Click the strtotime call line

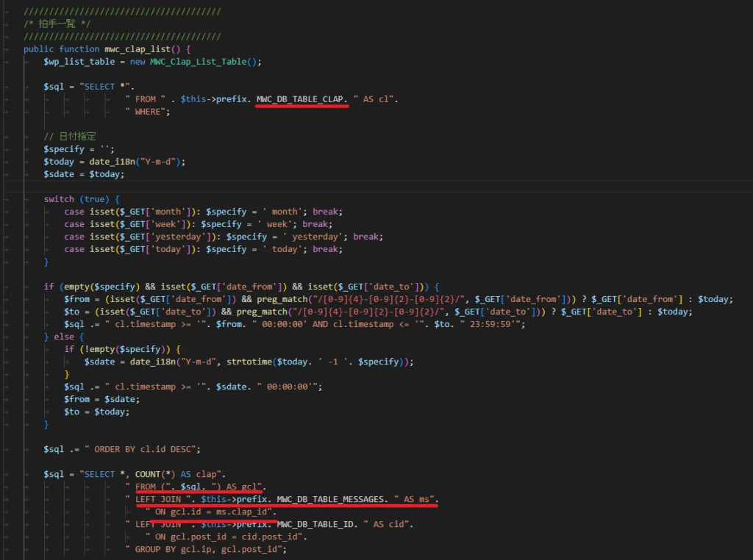(x=249, y=362)
